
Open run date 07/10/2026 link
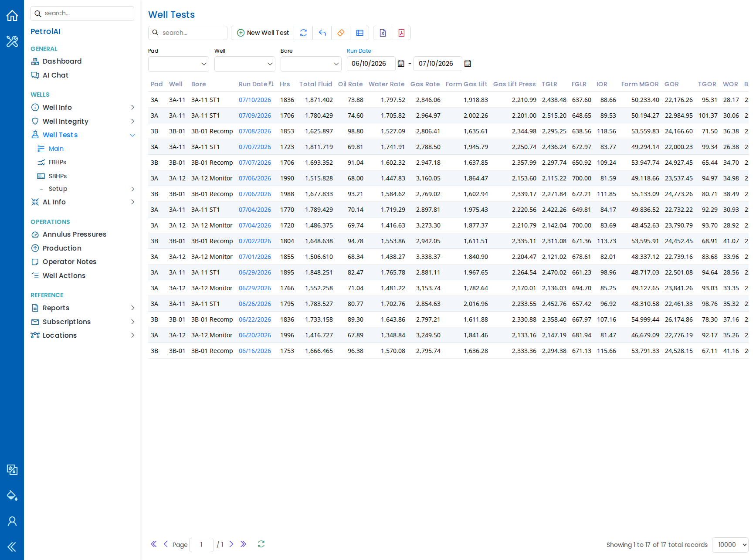point(255,100)
